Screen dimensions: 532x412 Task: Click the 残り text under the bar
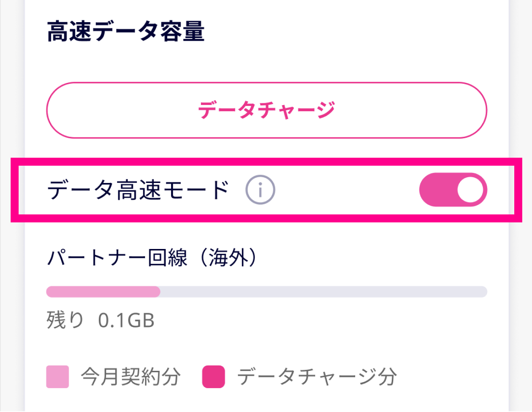coord(65,320)
